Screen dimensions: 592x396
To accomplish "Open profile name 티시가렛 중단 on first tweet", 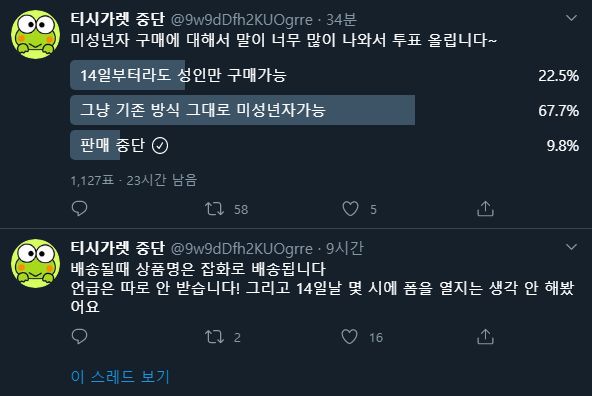I will [x=118, y=19].
